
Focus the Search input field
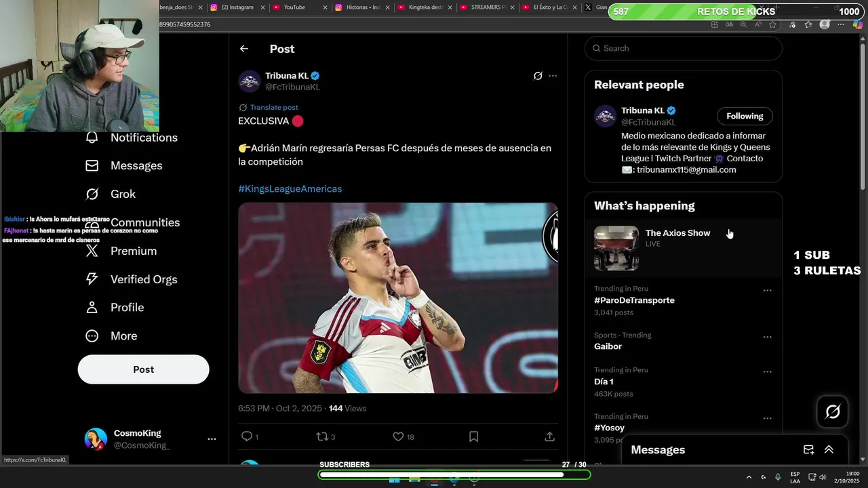pyautogui.click(x=684, y=48)
